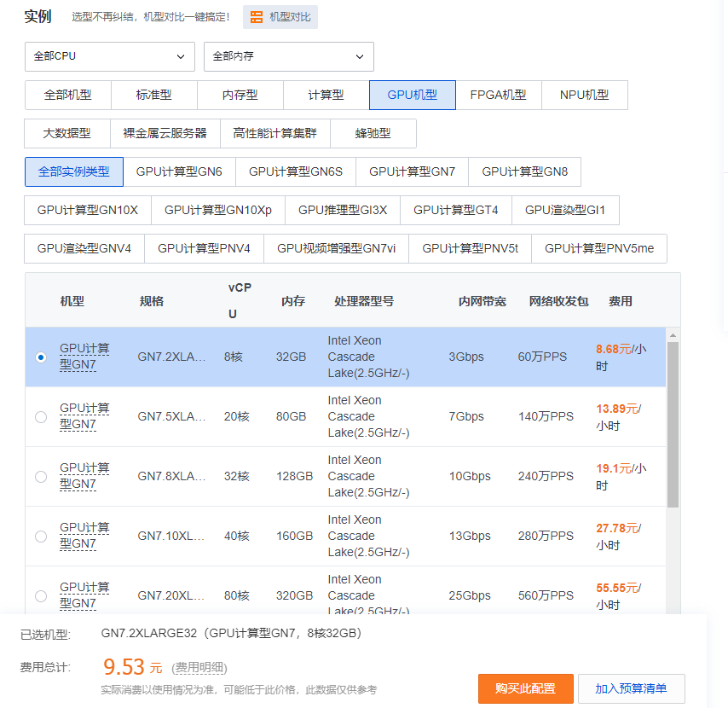Screen dimensions: 728x708
Task: Click the table scrollbar up arrow
Action: tap(673, 335)
